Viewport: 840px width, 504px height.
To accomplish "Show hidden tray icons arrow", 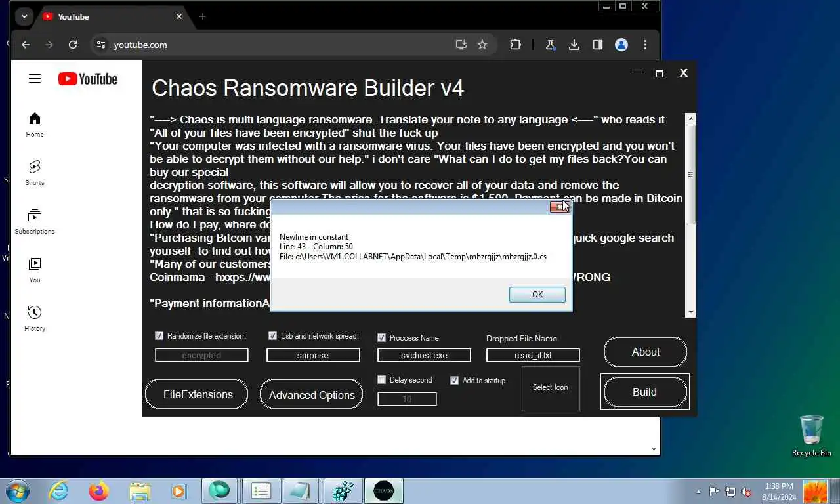I will (698, 492).
